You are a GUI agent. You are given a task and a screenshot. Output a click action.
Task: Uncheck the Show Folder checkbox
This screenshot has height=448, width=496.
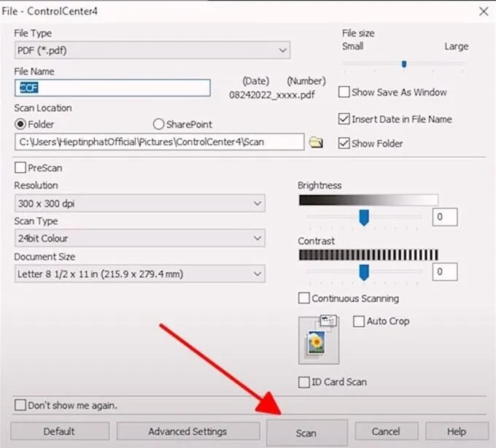click(344, 143)
